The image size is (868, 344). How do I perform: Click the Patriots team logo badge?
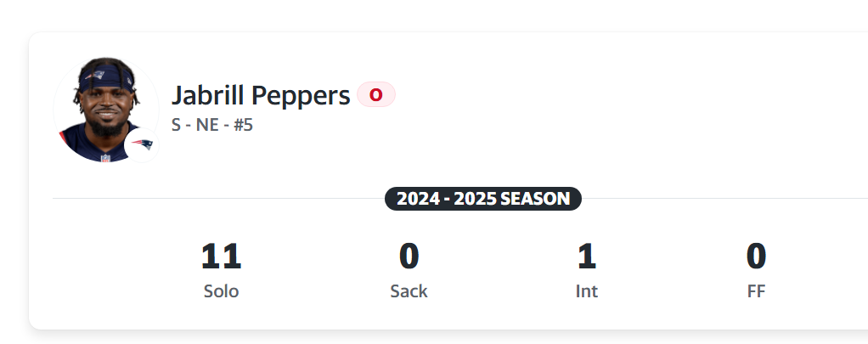coord(142,145)
